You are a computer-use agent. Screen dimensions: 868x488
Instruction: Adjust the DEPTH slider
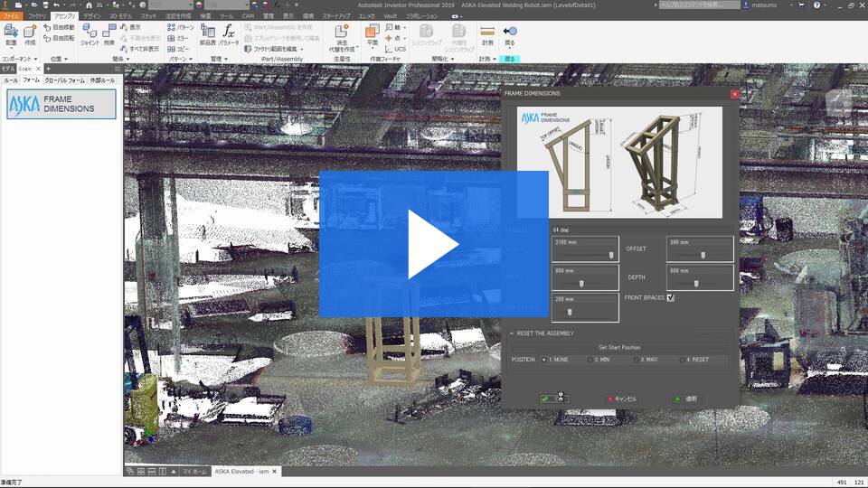(x=696, y=284)
